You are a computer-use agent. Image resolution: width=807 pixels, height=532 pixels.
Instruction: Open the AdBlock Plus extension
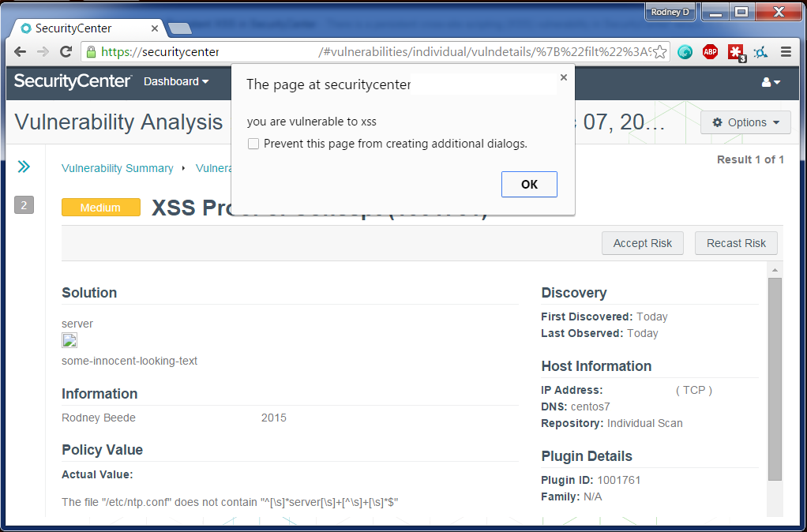(710, 51)
